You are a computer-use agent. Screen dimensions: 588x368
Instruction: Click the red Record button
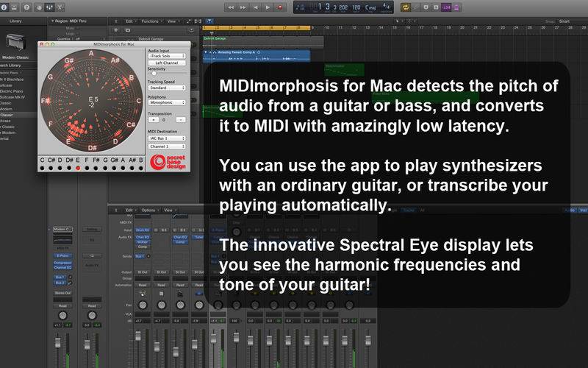click(280, 7)
